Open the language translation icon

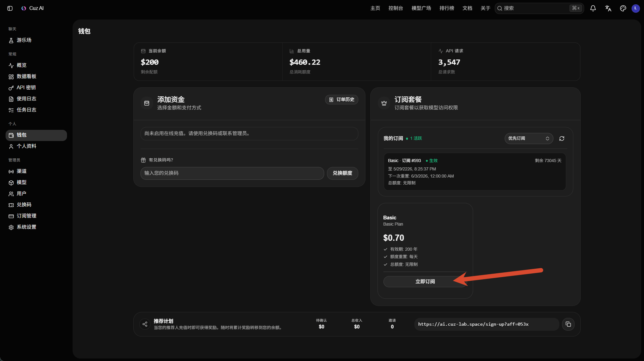click(x=608, y=8)
